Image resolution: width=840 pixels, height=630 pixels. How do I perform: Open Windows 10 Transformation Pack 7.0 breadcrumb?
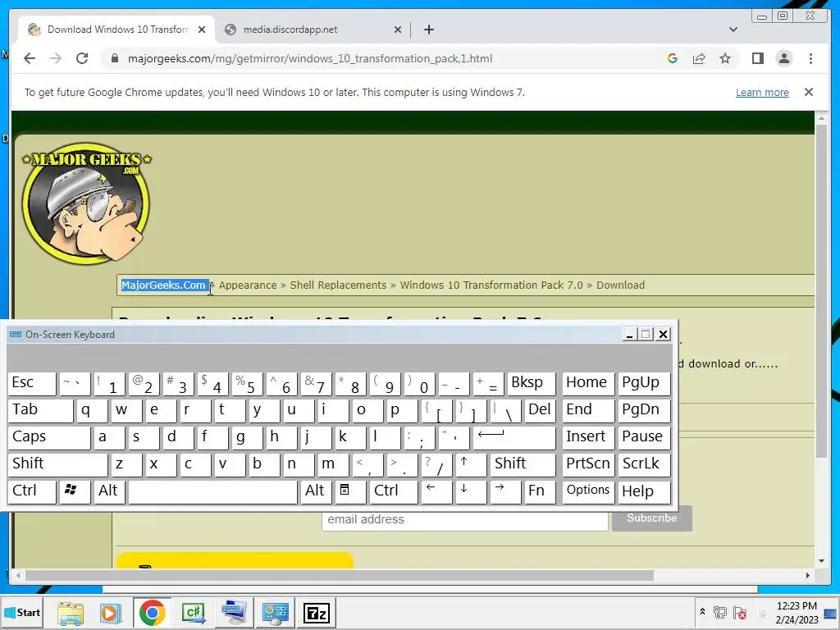491,285
